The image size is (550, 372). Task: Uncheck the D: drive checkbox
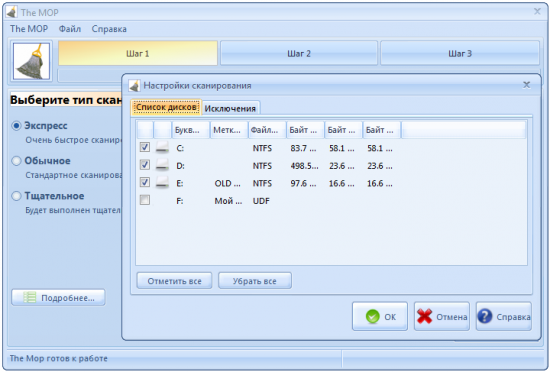click(145, 165)
